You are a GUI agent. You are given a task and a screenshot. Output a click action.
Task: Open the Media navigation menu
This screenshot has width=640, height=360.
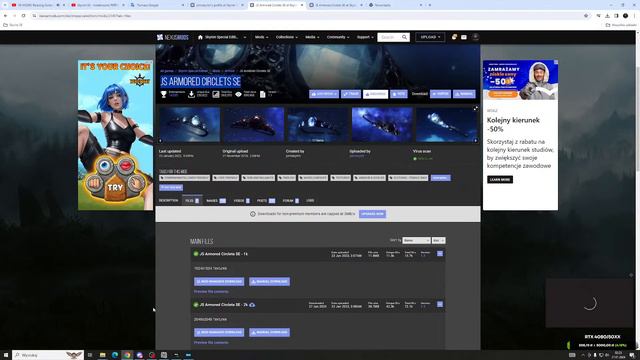click(x=312, y=37)
